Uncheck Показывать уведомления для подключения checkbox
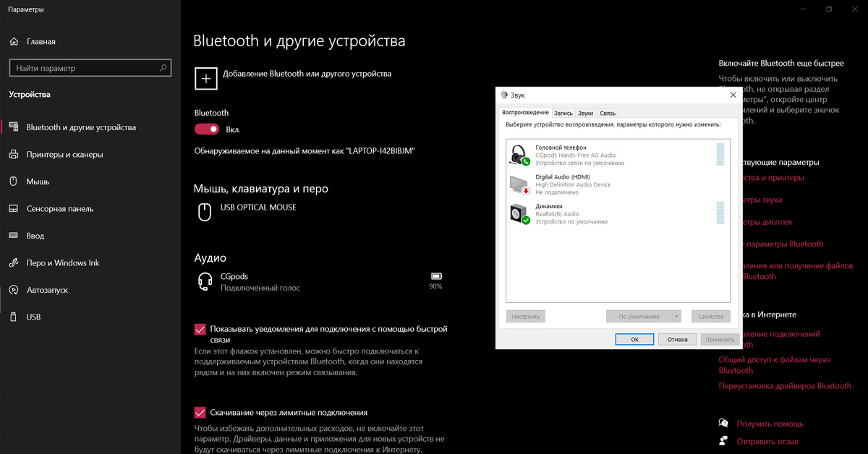 click(x=200, y=329)
